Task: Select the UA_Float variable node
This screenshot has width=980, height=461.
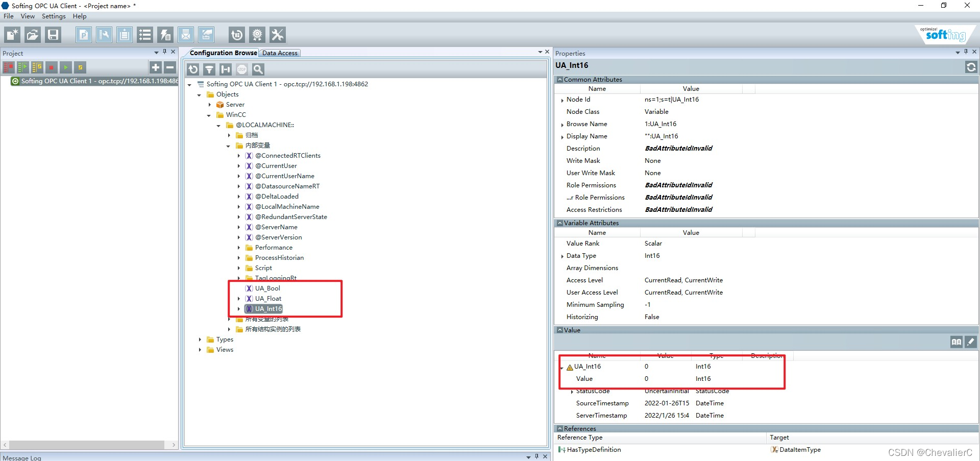Action: click(x=268, y=299)
